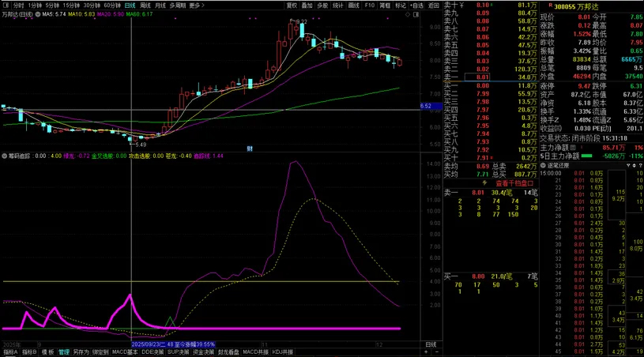Image resolution: width=644 pixels, height=357 pixels.
Task: Click the green triangle signal on the indicator
Action: (x=169, y=321)
